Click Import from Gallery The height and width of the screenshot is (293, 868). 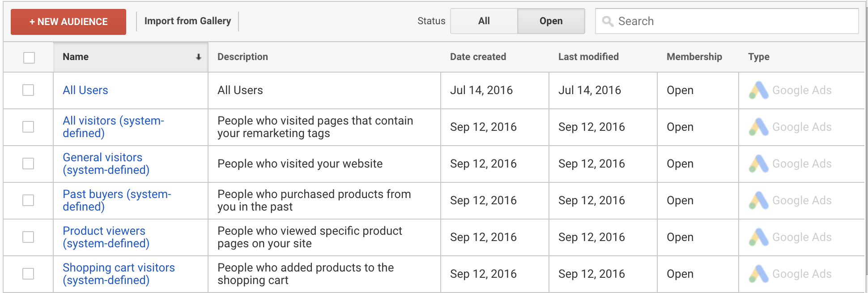click(x=187, y=21)
